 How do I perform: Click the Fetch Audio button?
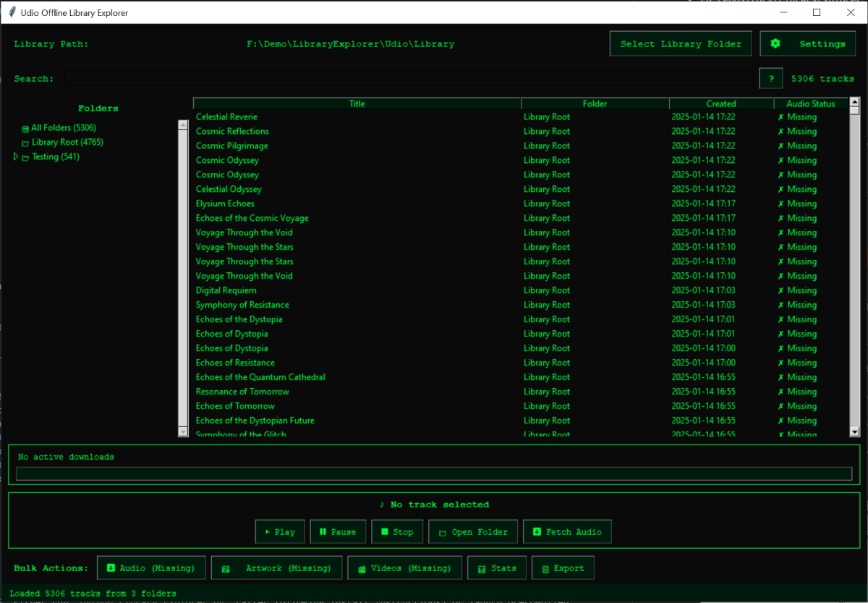567,532
